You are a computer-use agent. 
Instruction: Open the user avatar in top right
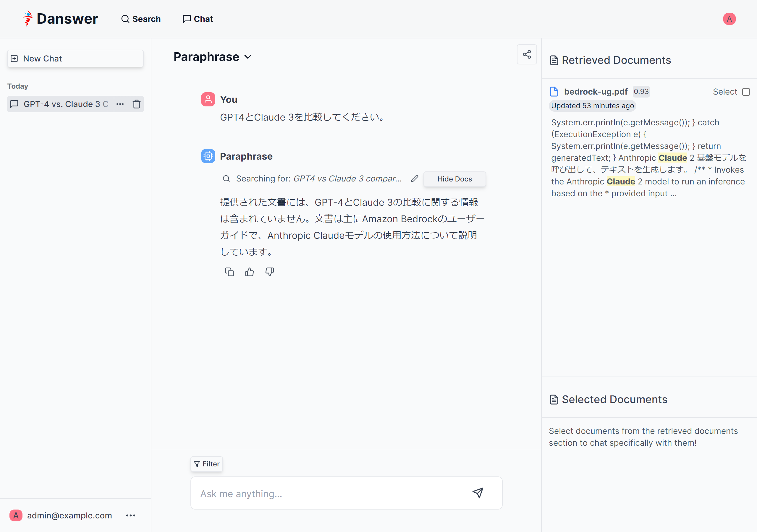point(729,19)
